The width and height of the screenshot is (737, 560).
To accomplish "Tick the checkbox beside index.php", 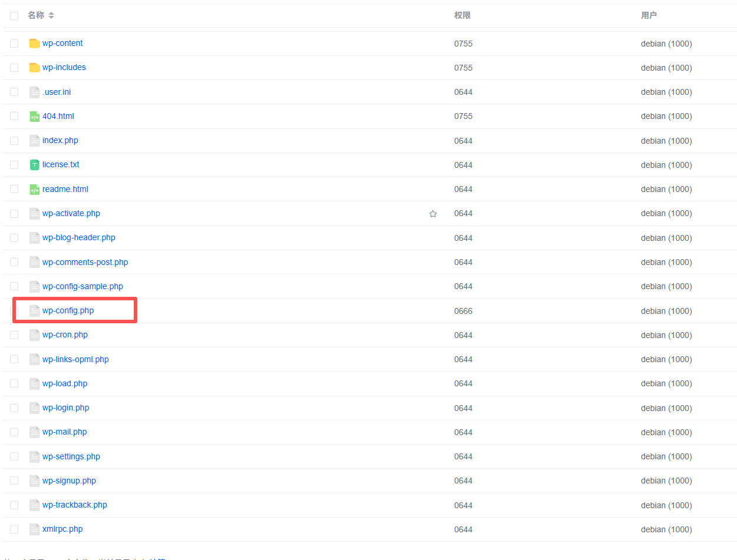I will (14, 141).
